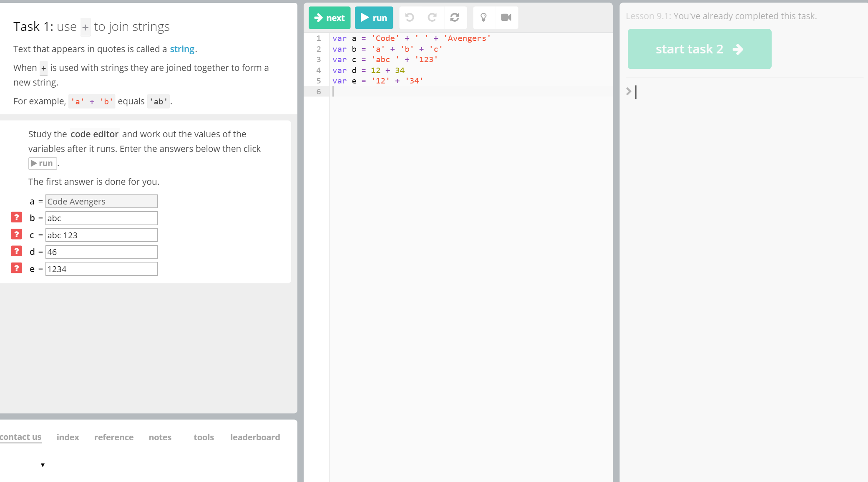Click the undo icon in editor toolbar
Image resolution: width=868 pixels, height=482 pixels.
(410, 18)
